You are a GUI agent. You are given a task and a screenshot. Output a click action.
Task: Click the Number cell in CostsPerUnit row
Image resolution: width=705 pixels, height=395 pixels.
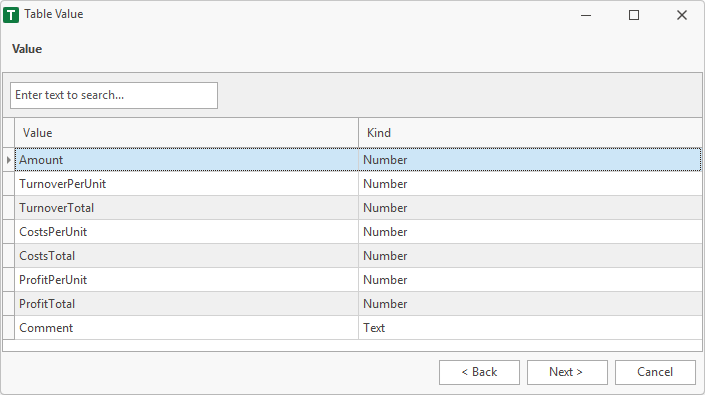pyautogui.click(x=530, y=232)
